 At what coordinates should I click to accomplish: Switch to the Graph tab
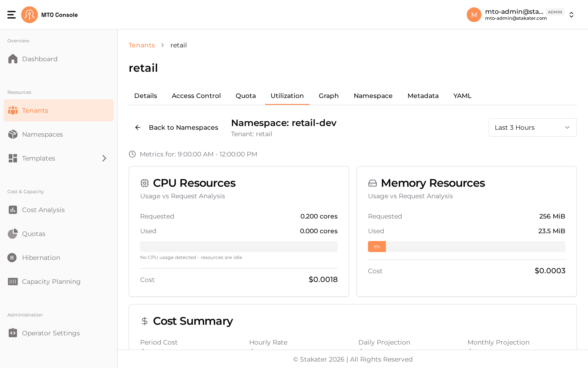click(328, 96)
